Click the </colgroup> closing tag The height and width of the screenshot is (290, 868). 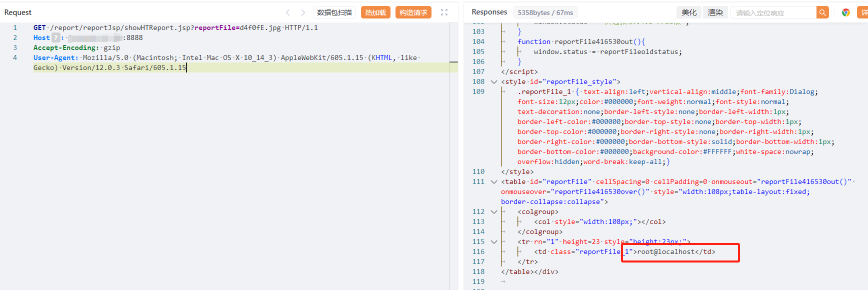(540, 231)
